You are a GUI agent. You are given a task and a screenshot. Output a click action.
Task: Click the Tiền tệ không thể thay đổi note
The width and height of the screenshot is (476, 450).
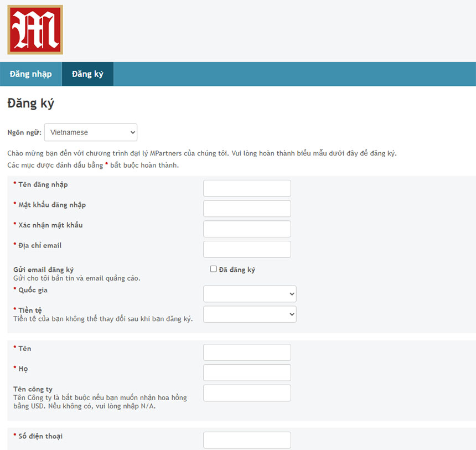[x=103, y=319]
